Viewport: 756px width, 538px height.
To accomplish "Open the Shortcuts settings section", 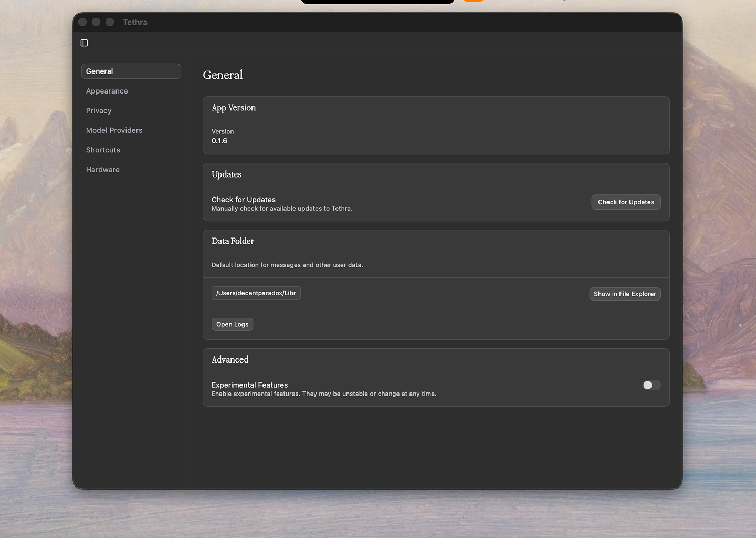I will pos(102,150).
